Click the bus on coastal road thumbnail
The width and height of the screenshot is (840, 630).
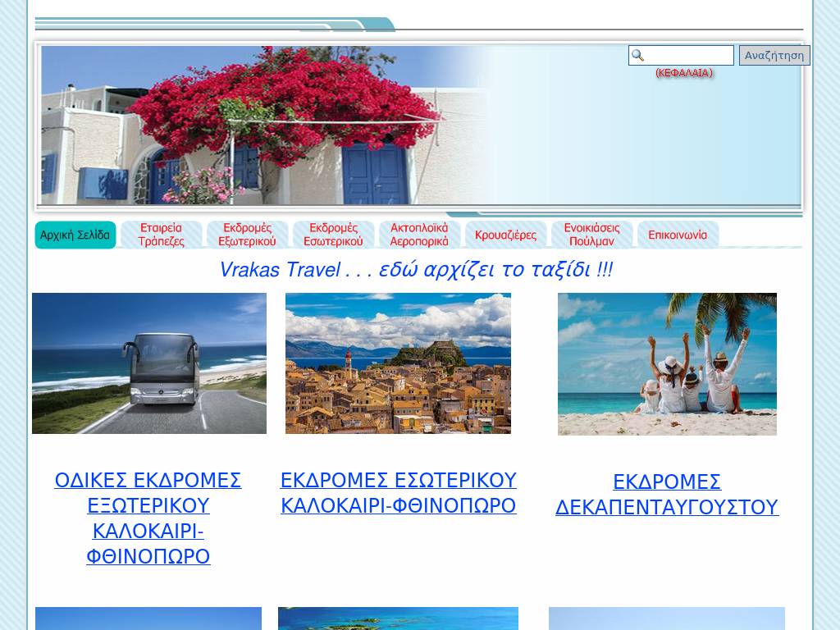pyautogui.click(x=149, y=363)
